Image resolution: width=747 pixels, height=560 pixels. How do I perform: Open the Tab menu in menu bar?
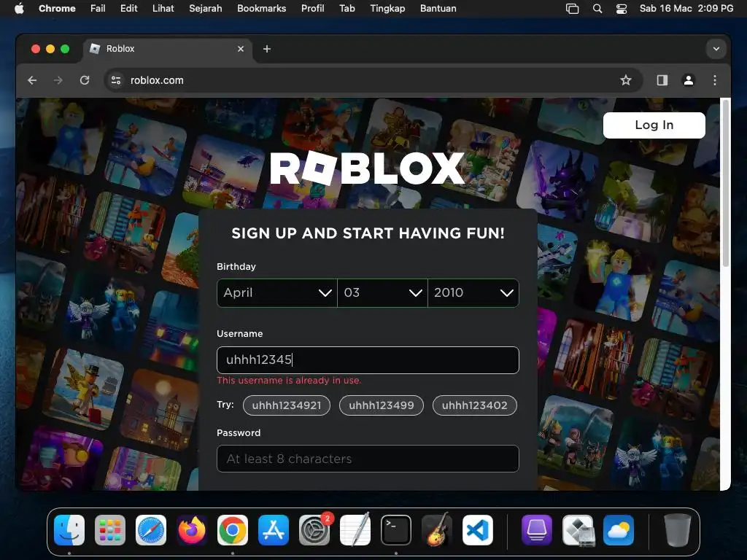347,9
